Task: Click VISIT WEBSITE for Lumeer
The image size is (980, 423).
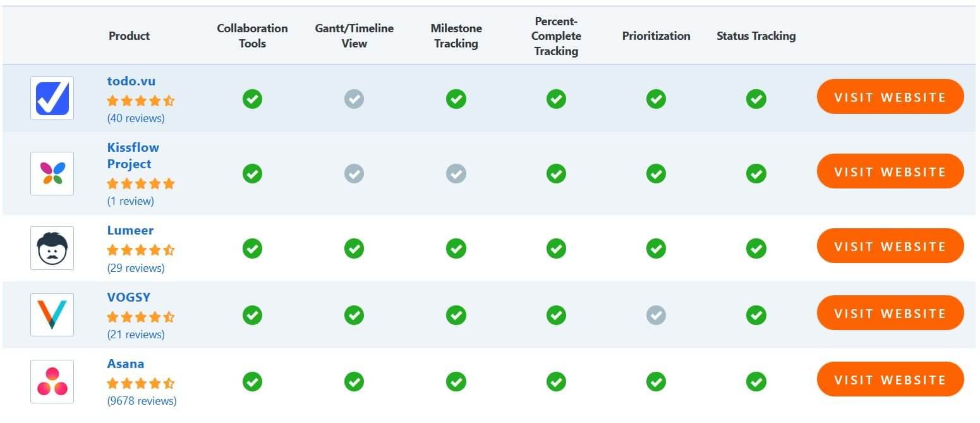Action: coord(890,246)
